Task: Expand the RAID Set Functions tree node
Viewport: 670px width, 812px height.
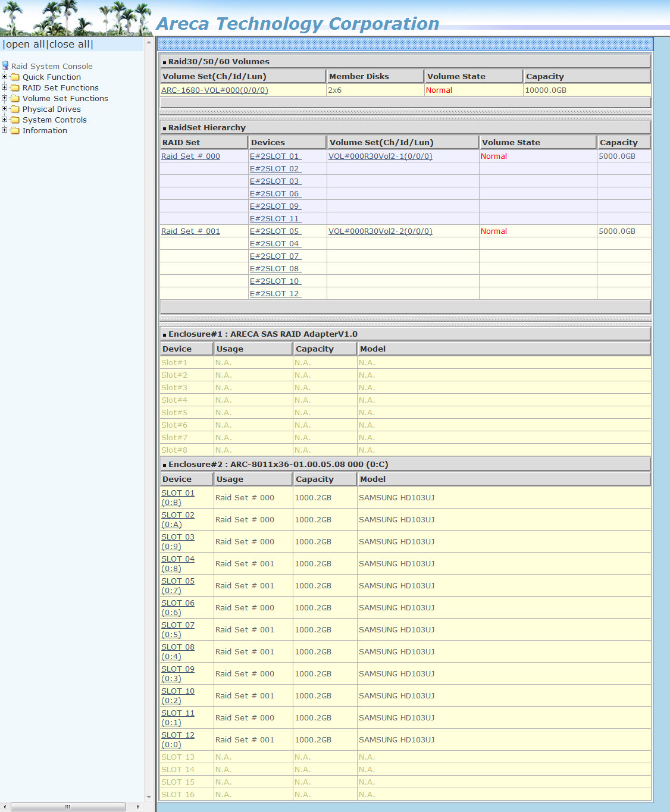Action: 5,87
